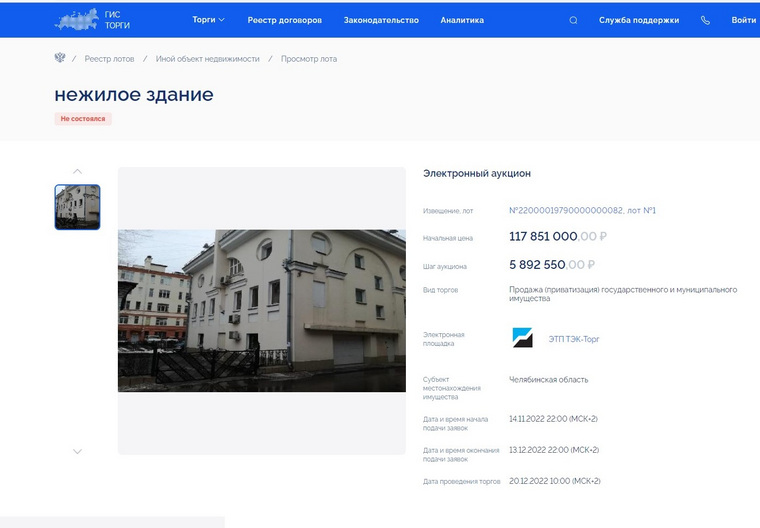Click the ГИС Торги logo
This screenshot has width=760, height=528.
tap(93, 20)
